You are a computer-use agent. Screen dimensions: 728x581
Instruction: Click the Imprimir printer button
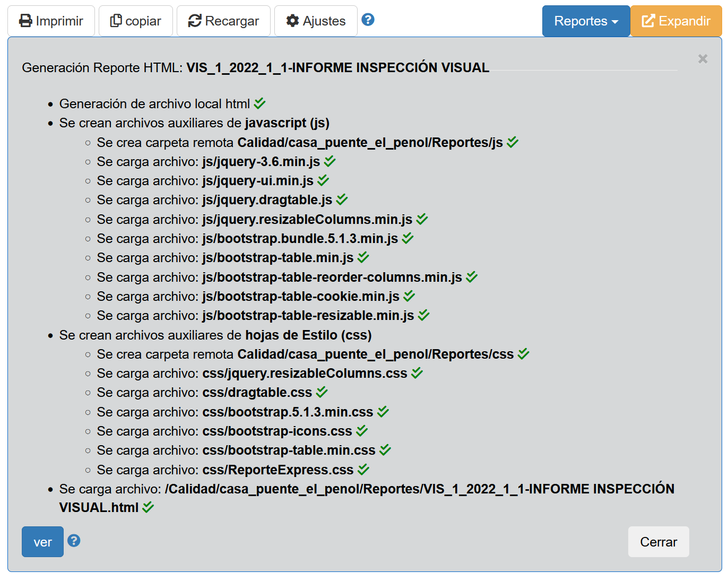(51, 21)
